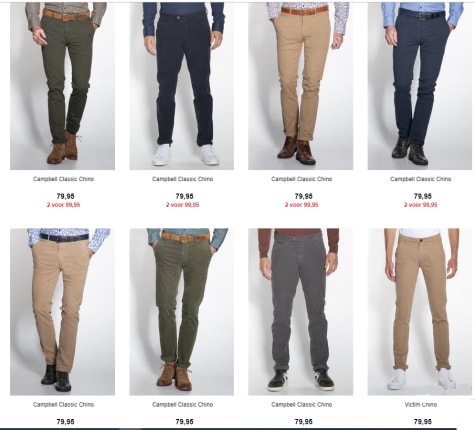Click Campbell Classic Chino title under black pants

(x=183, y=179)
